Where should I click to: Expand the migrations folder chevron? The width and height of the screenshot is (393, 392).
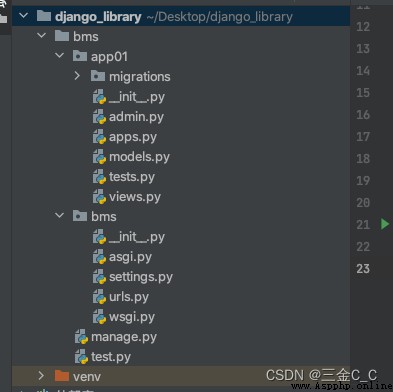[x=77, y=76]
